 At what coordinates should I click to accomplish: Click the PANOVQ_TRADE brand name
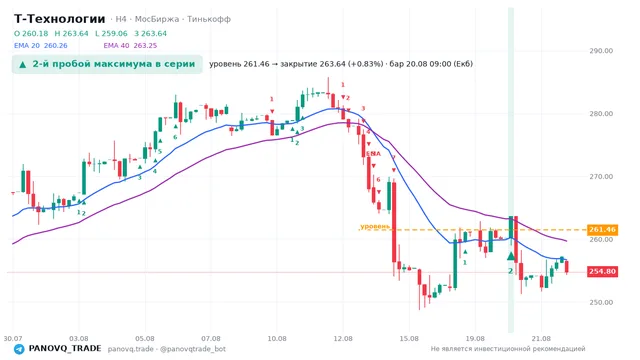click(x=64, y=349)
